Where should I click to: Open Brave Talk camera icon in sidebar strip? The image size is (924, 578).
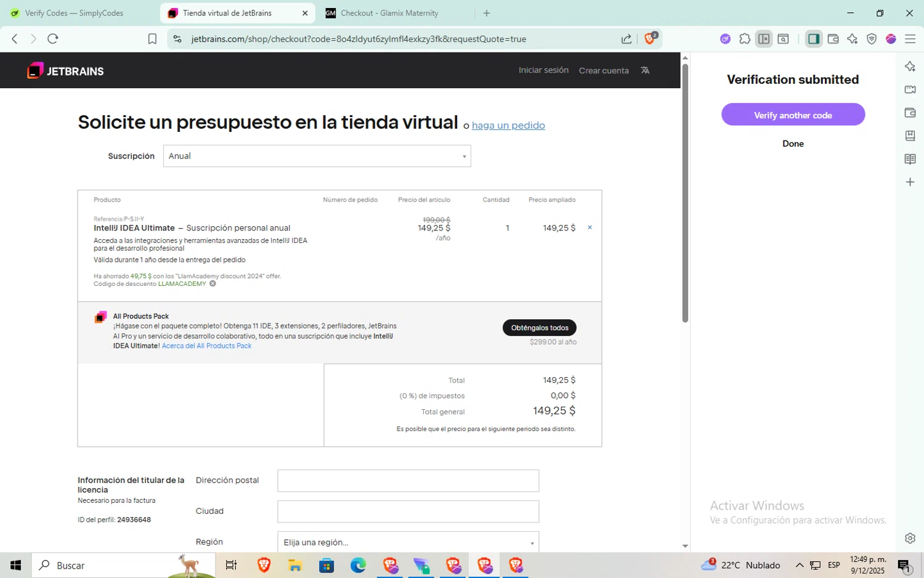tap(910, 89)
